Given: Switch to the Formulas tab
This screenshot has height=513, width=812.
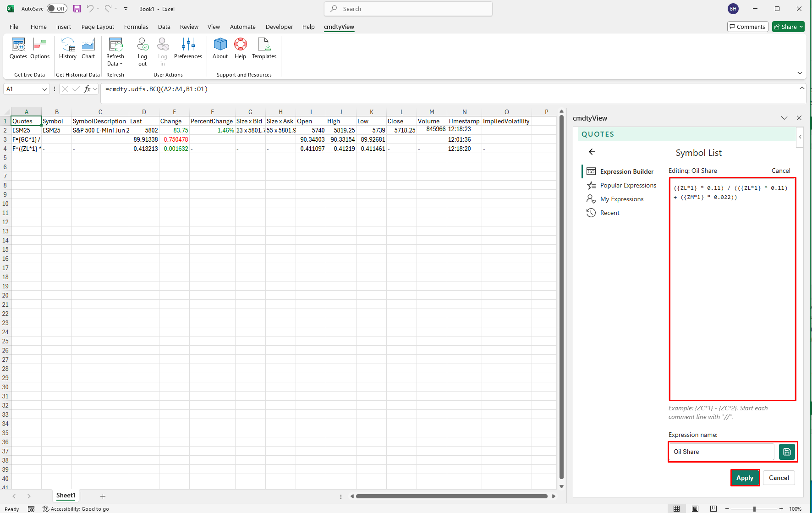Looking at the screenshot, I should [136, 27].
